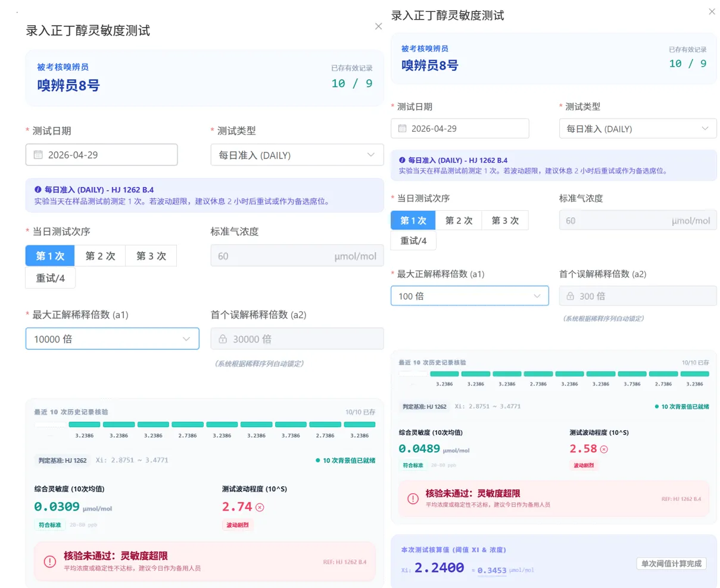Click the green history bar above 3.7386, right dialog
The image size is (720, 588).
(x=632, y=374)
